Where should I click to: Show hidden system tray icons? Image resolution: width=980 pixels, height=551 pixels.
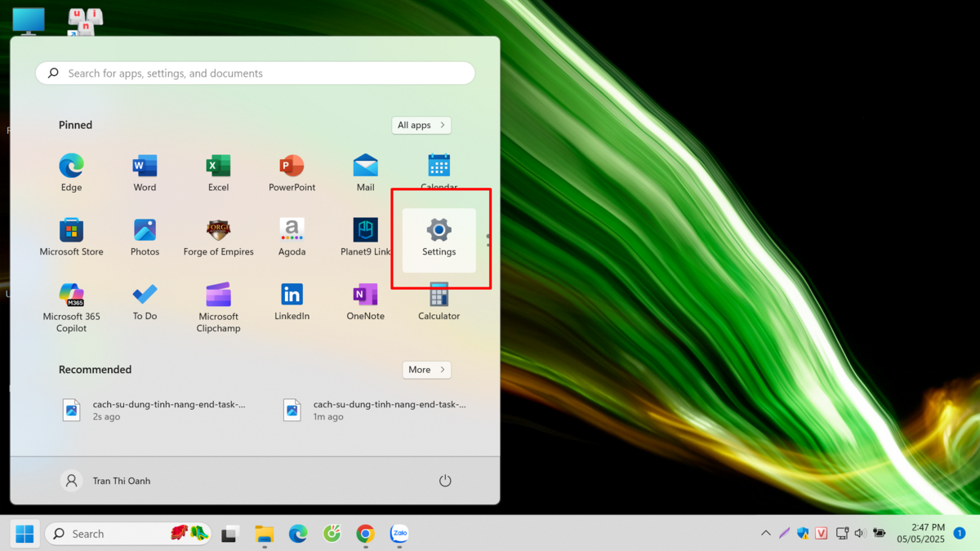click(766, 533)
